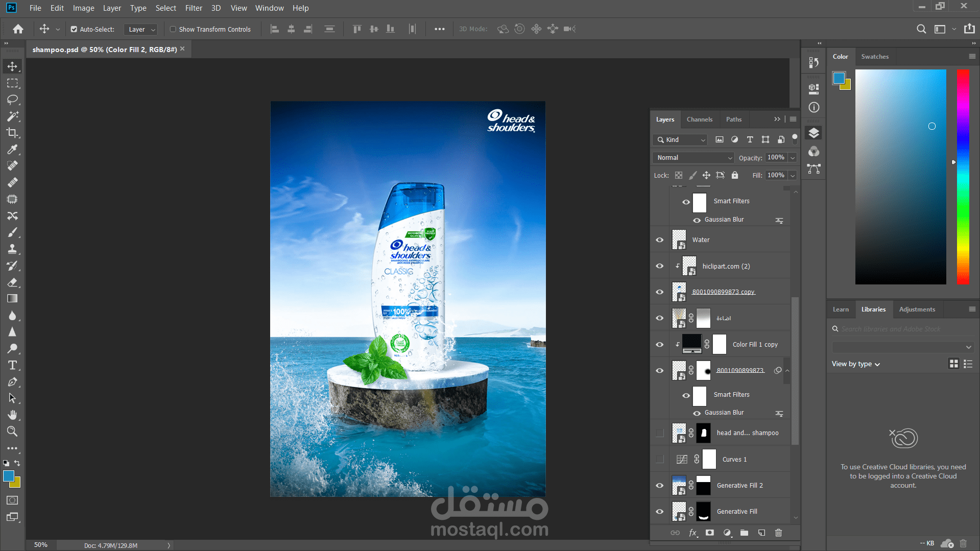Choose the Lasso tool
The height and width of the screenshot is (551, 980).
tap(12, 100)
